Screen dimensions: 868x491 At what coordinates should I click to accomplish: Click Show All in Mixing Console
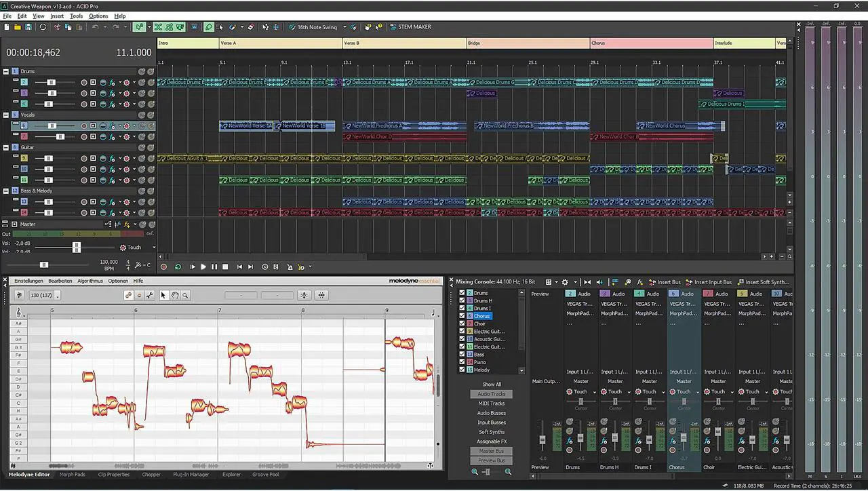point(492,385)
